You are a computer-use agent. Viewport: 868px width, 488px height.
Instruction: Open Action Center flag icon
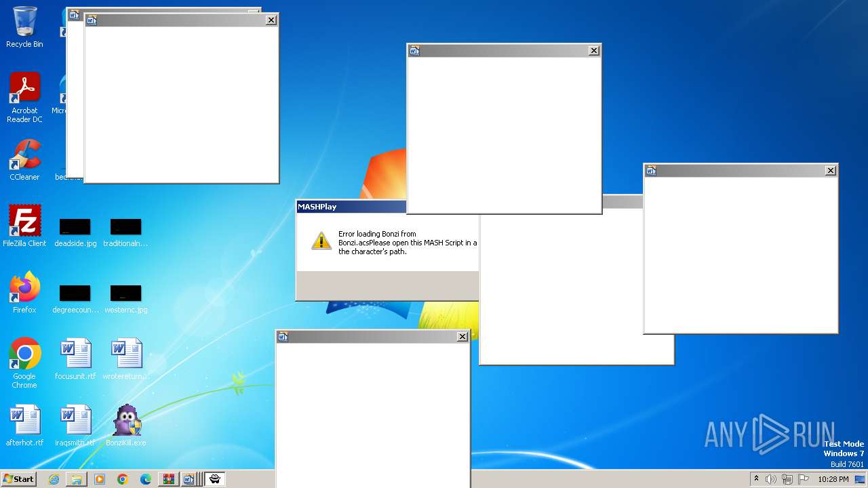[804, 479]
